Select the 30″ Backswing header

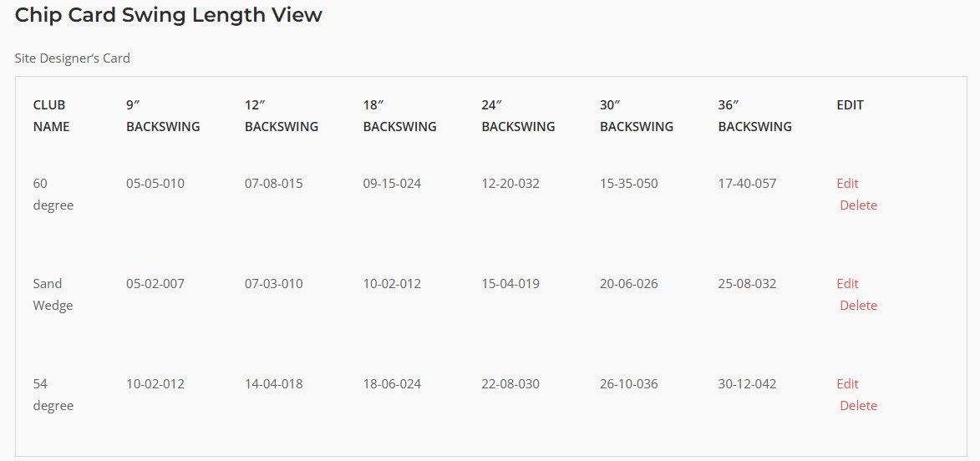point(637,116)
